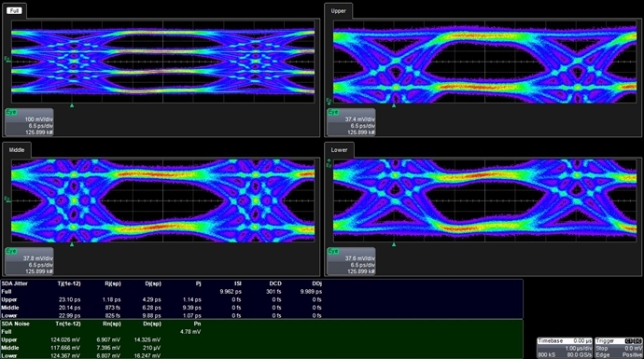
Task: Select the Middle Tn value 117.656 mV
Action: (65, 348)
